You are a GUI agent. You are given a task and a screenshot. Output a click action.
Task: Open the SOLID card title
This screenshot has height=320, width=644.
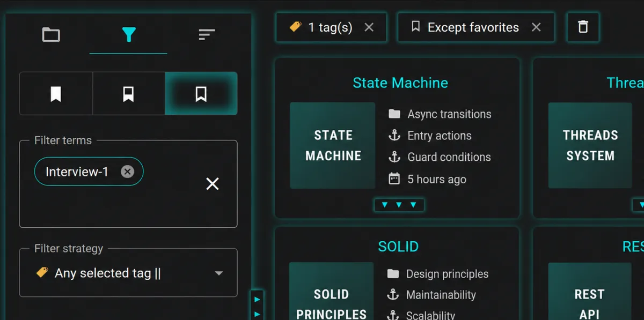(398, 246)
